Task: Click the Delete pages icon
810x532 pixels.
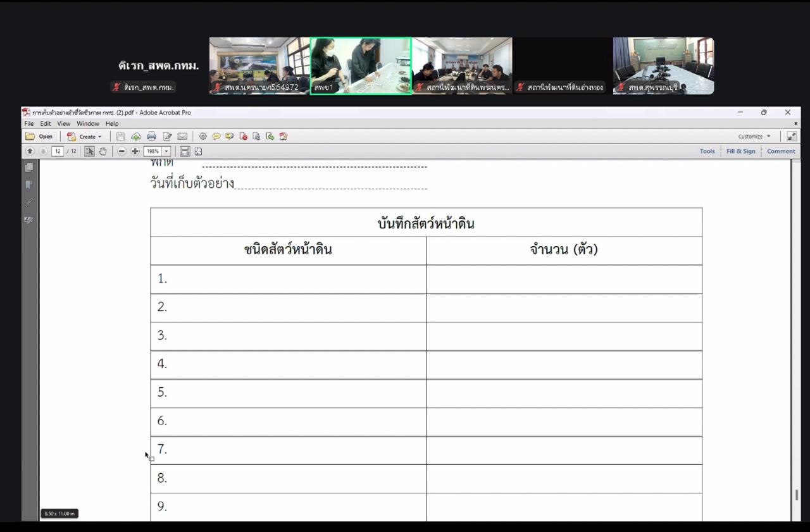Action: coord(243,136)
